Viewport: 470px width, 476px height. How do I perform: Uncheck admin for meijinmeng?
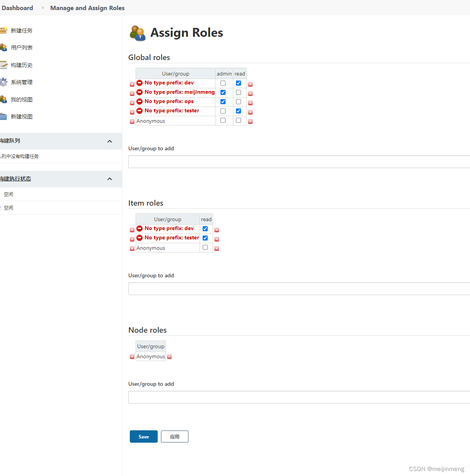click(223, 92)
